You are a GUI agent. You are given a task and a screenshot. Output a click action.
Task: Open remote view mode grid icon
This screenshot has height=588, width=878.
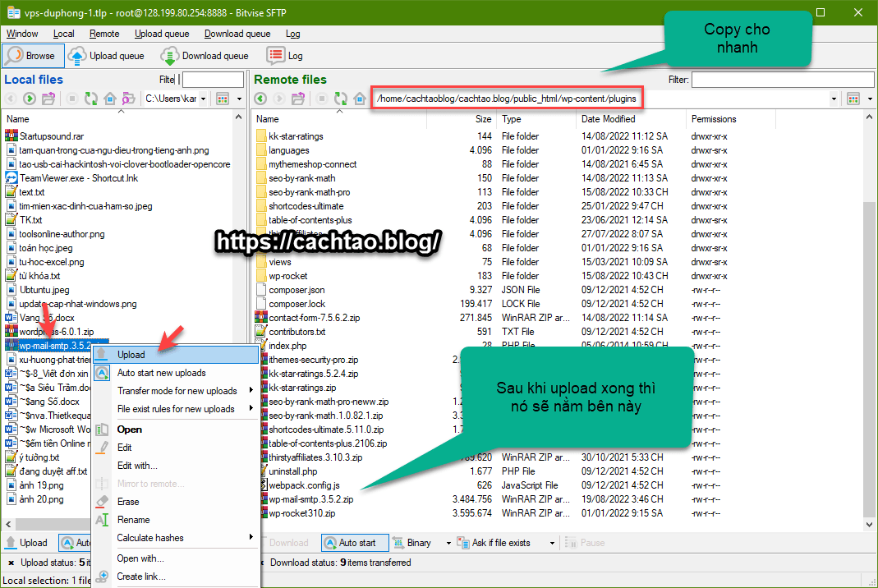coord(853,99)
